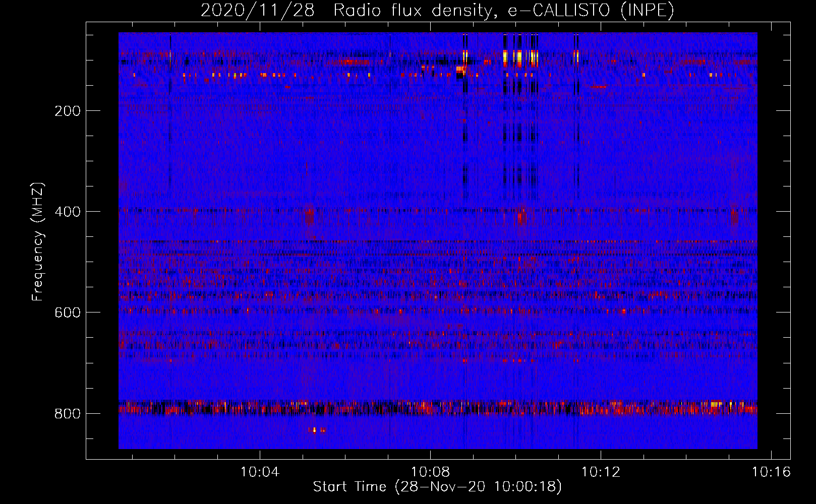Click the 10:04 time tick label
The width and height of the screenshot is (816, 504).
[260, 472]
